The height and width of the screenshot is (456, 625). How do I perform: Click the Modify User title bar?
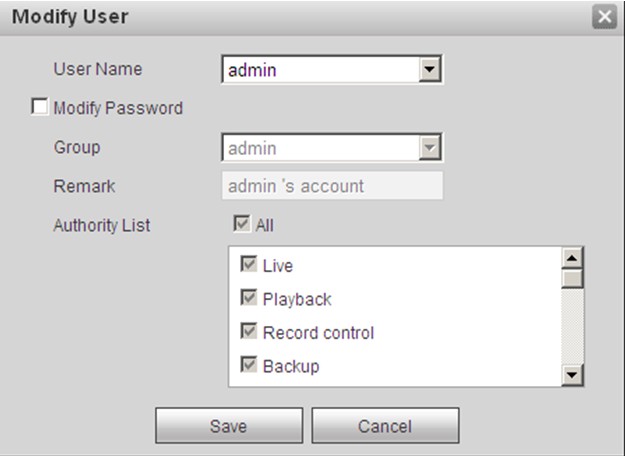300,18
